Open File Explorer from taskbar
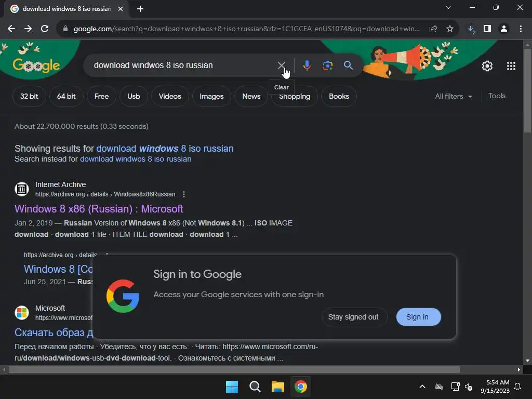 (x=277, y=387)
